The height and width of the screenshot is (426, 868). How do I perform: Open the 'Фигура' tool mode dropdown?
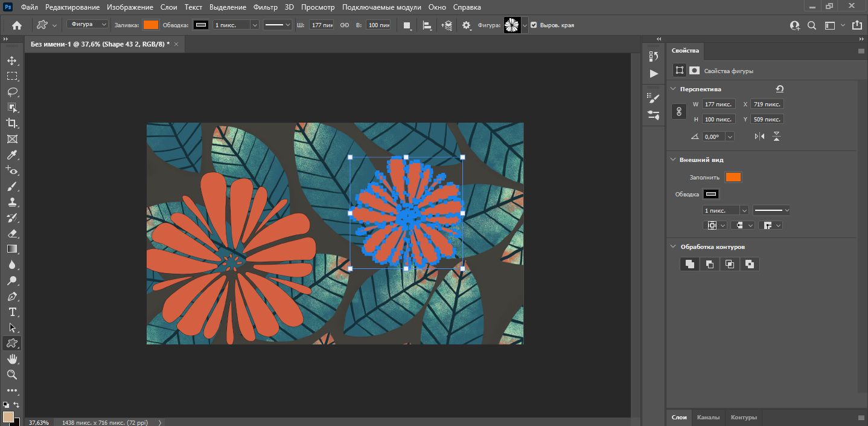(88, 25)
